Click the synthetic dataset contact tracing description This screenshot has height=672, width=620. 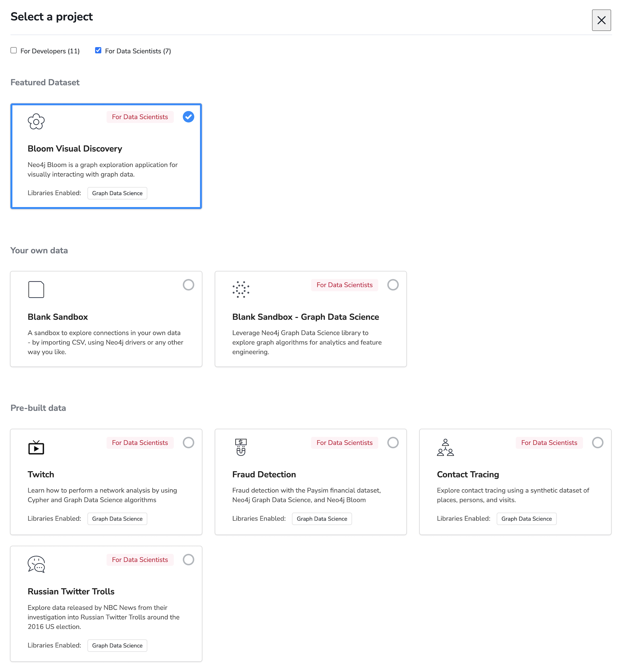[x=513, y=495]
